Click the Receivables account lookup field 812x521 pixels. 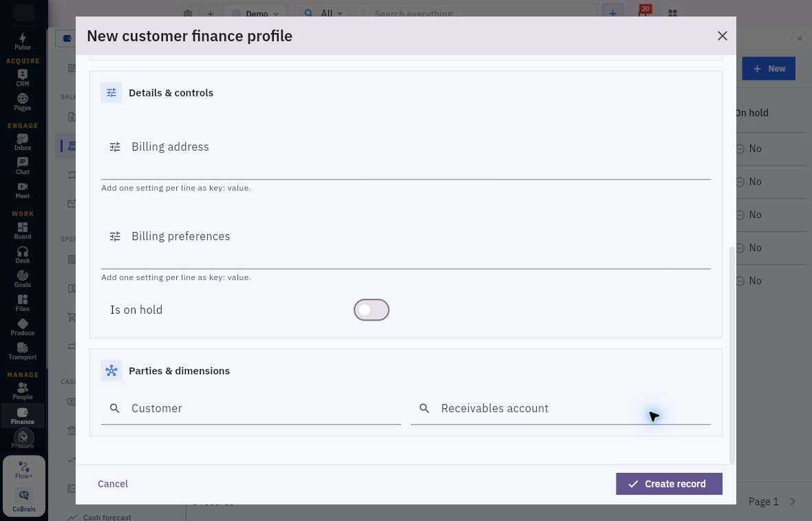(x=560, y=409)
